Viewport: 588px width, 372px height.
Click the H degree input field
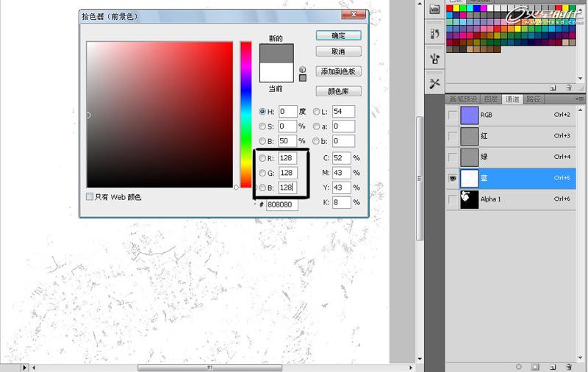[x=287, y=111]
